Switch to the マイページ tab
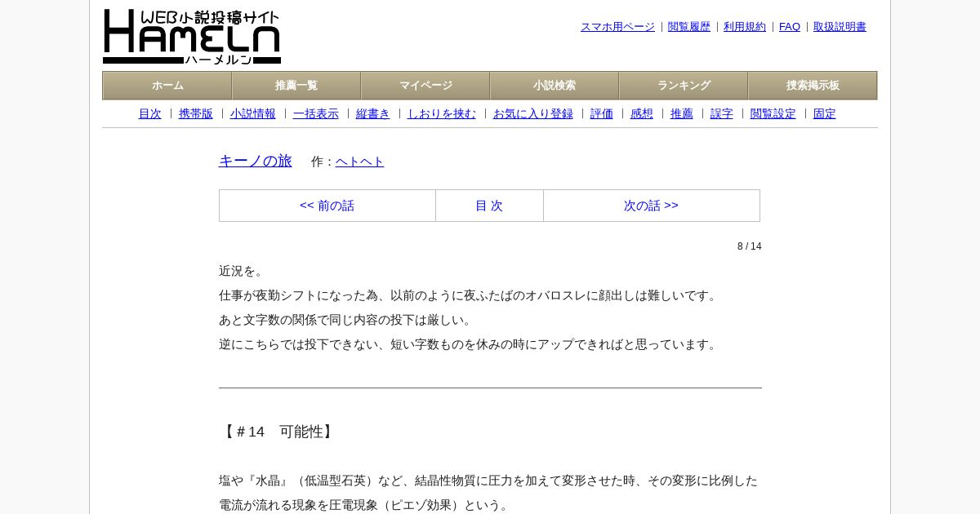Image resolution: width=980 pixels, height=514 pixels. [425, 86]
